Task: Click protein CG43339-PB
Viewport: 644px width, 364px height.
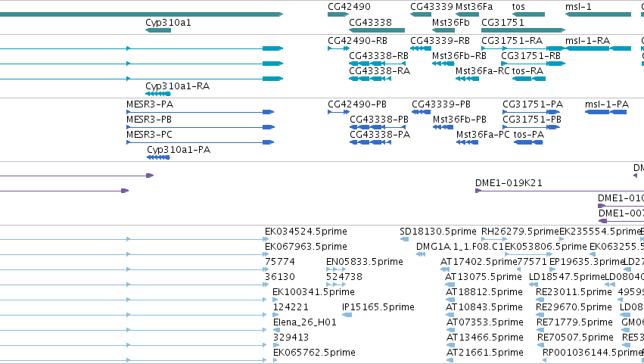Action: (441, 104)
